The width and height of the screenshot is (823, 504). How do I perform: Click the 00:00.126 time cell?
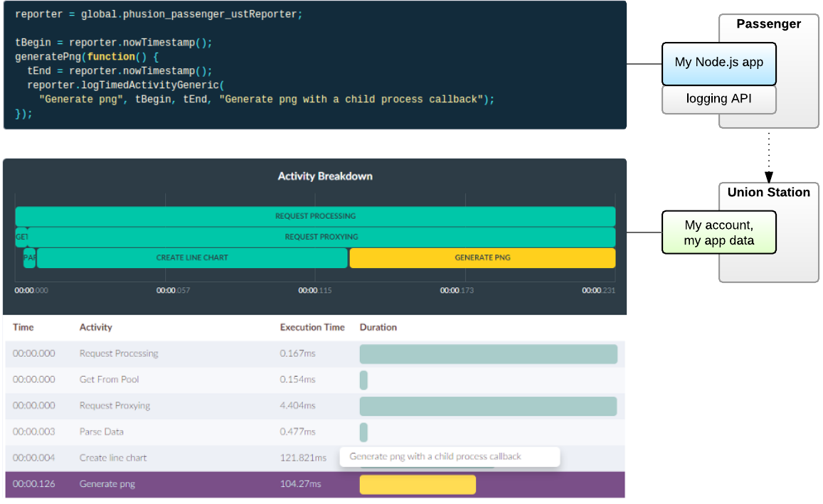tap(33, 484)
